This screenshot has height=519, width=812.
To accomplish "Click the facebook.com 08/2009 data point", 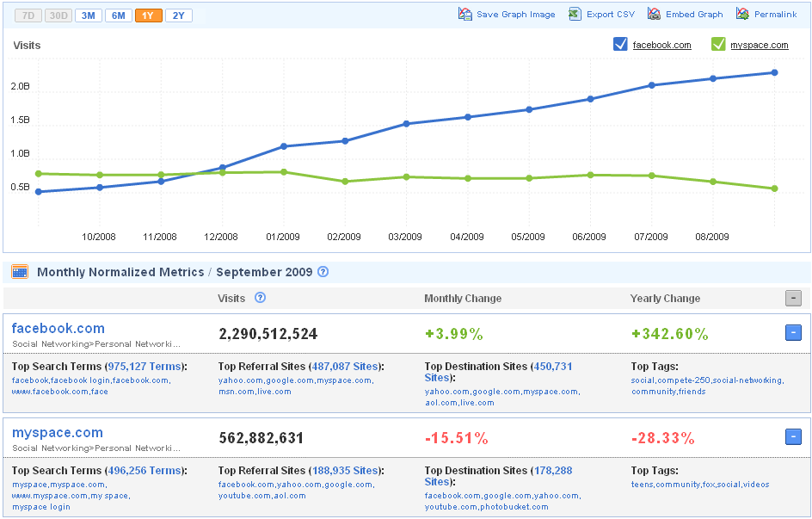I will (x=713, y=78).
